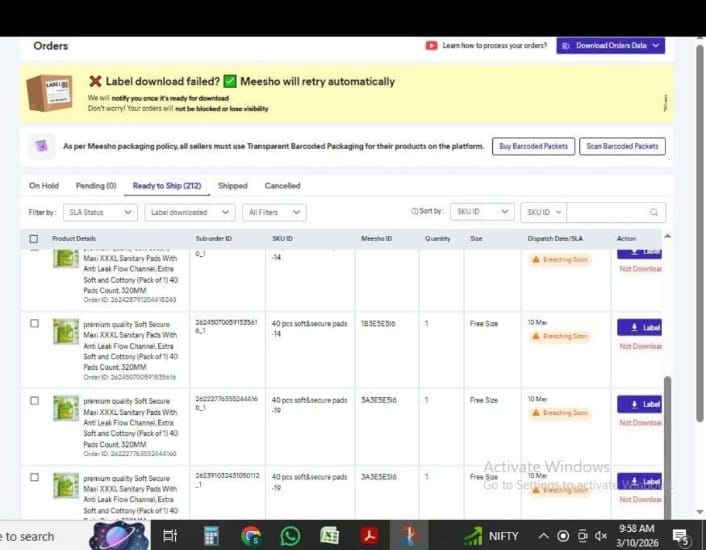This screenshot has width=706, height=550.
Task: Select the checkbox for sub-order 26222776355244416
Action: click(34, 401)
